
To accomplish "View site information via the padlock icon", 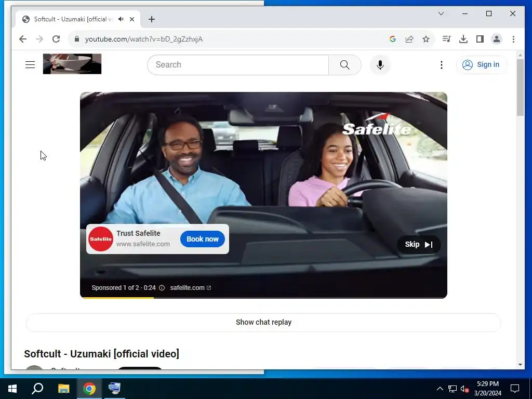I will click(x=77, y=39).
